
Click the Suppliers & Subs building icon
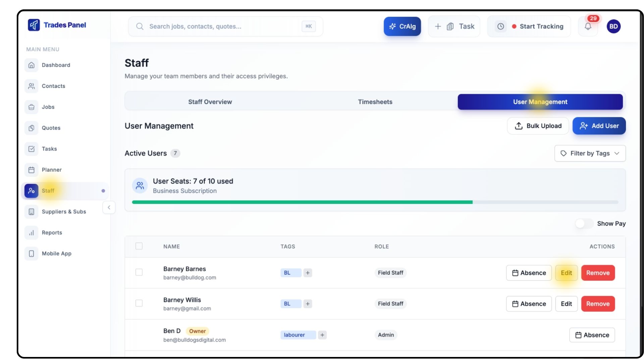click(x=32, y=212)
